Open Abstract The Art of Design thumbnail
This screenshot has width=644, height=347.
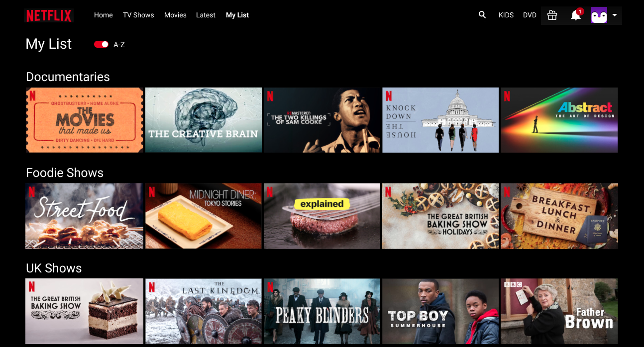(559, 120)
